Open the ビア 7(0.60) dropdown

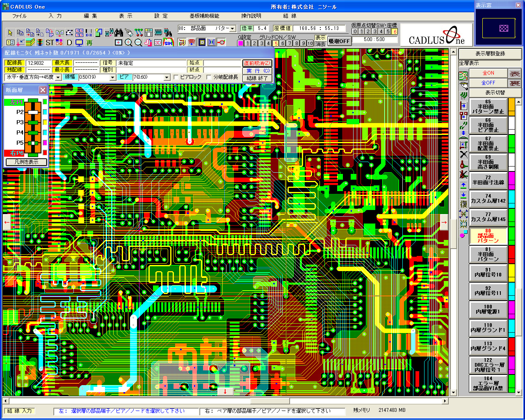167,77
